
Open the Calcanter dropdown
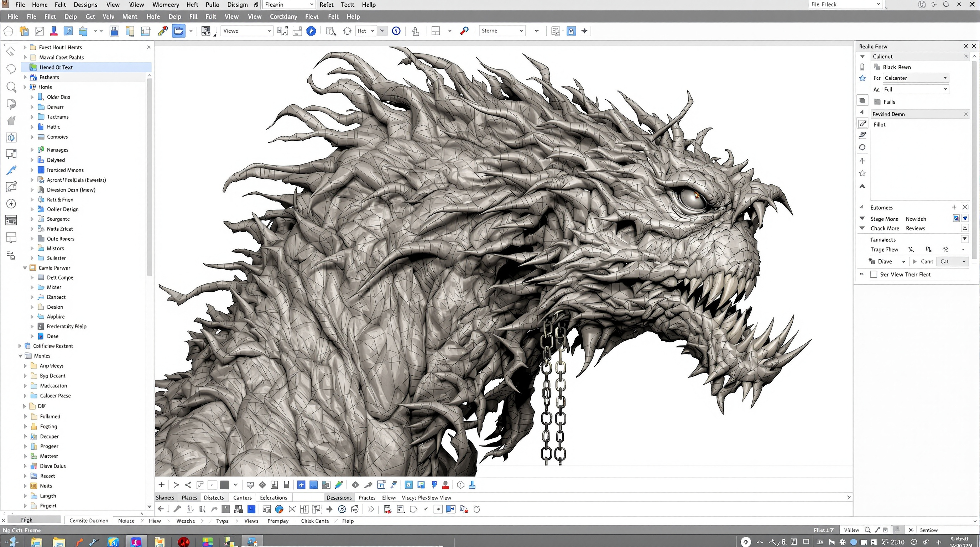pyautogui.click(x=916, y=78)
